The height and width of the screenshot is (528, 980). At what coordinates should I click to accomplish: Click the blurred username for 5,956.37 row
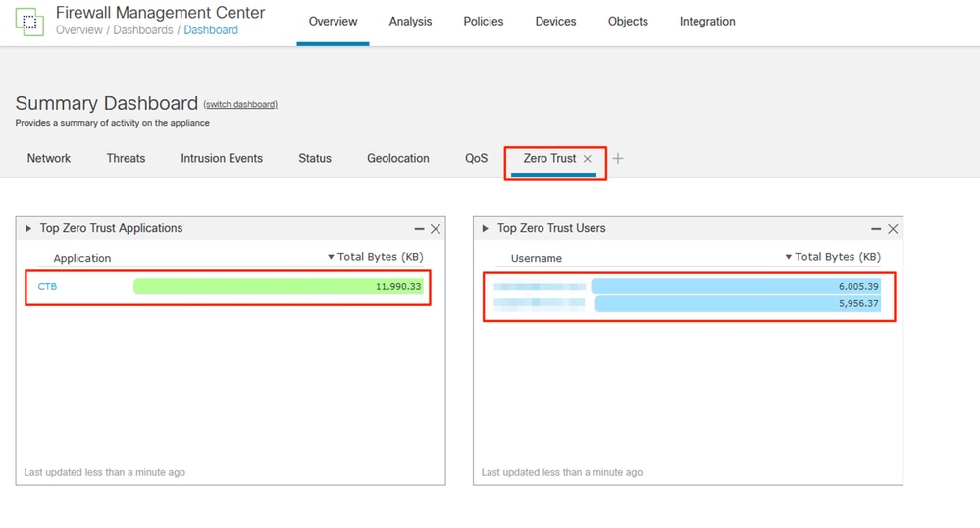click(540, 303)
